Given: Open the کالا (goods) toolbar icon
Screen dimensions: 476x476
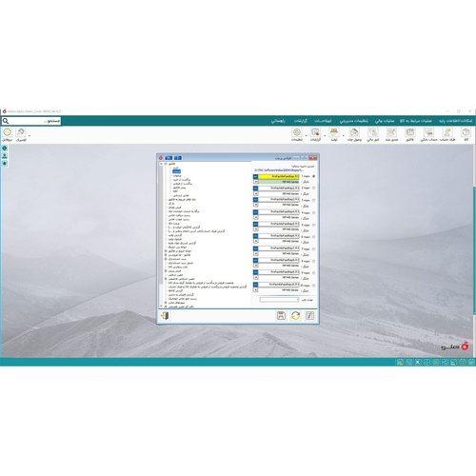Looking at the screenshot, I should coord(466,132).
